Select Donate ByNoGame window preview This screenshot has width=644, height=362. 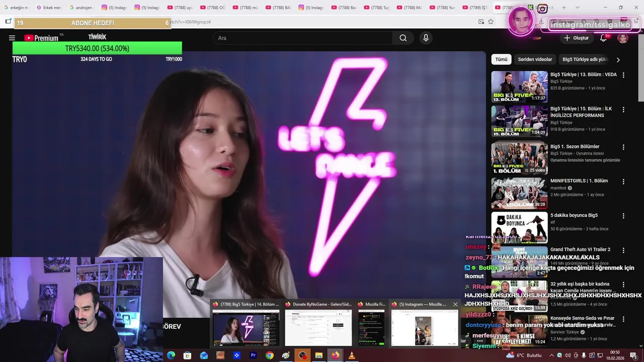point(318,324)
